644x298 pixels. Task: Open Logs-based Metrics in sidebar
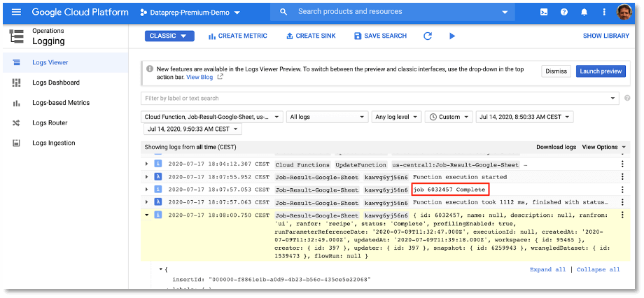tap(66, 103)
